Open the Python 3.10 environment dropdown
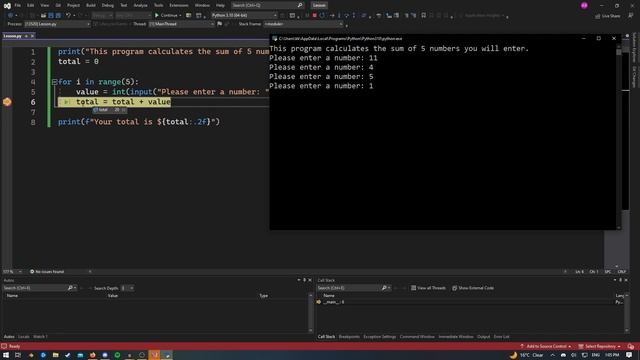 [244, 16]
